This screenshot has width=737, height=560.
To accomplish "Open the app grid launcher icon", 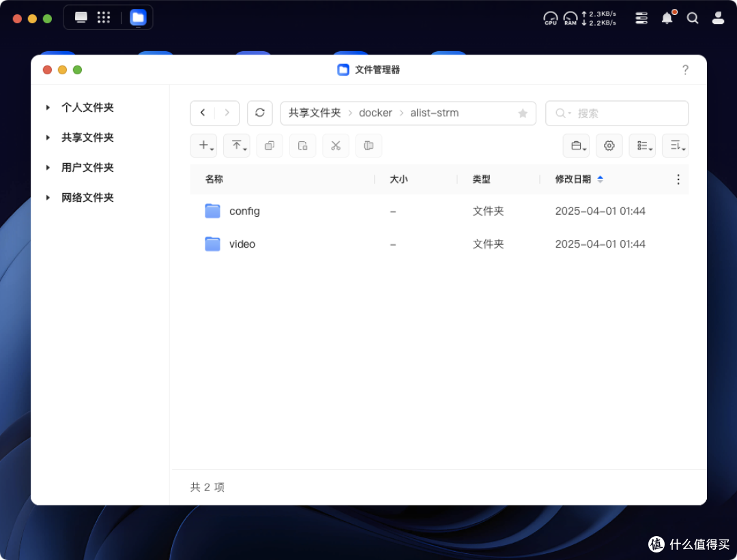I will tap(104, 18).
